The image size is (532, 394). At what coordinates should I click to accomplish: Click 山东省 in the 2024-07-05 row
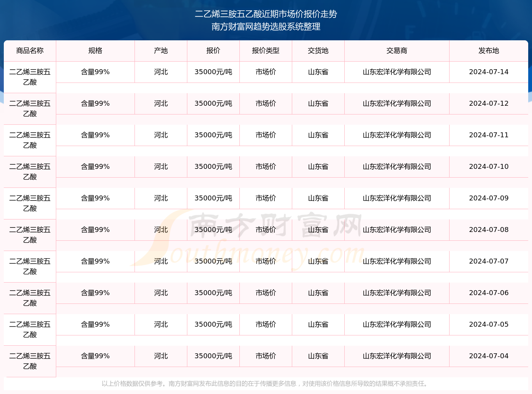coord(318,324)
